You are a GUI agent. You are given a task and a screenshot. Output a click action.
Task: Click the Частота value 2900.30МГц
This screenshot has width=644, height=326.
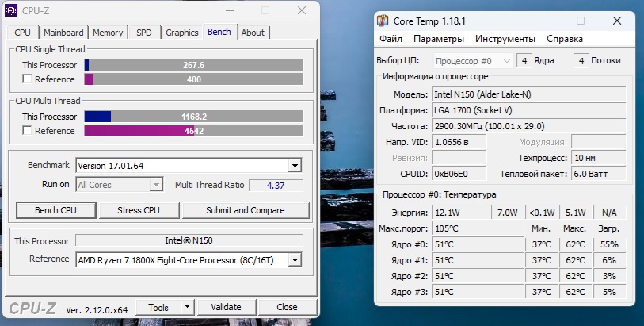point(529,126)
